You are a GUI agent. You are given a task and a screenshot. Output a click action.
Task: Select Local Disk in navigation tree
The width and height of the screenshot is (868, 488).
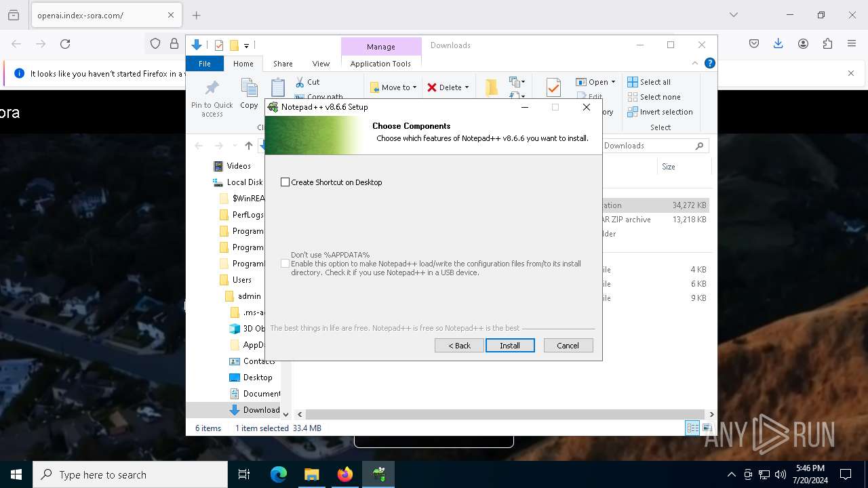tap(237, 182)
